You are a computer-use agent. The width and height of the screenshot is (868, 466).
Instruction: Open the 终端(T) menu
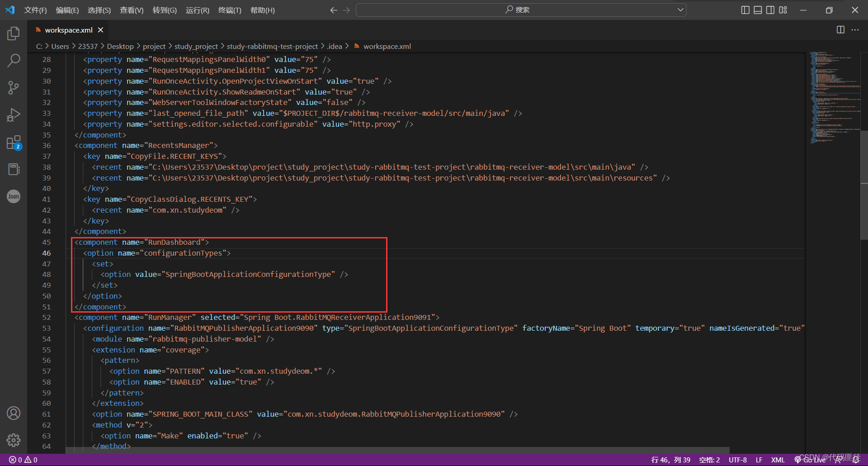pyautogui.click(x=230, y=10)
